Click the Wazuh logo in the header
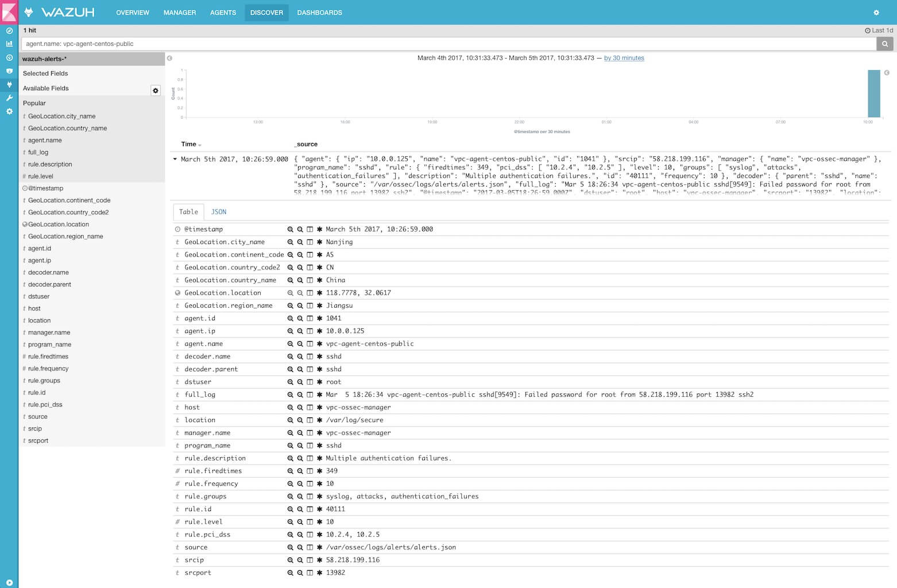This screenshot has height=588, width=897. [x=59, y=12]
